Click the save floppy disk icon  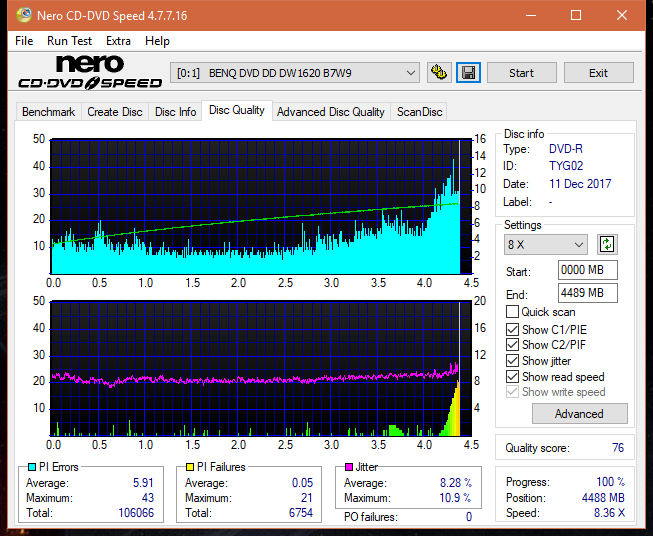[x=469, y=73]
